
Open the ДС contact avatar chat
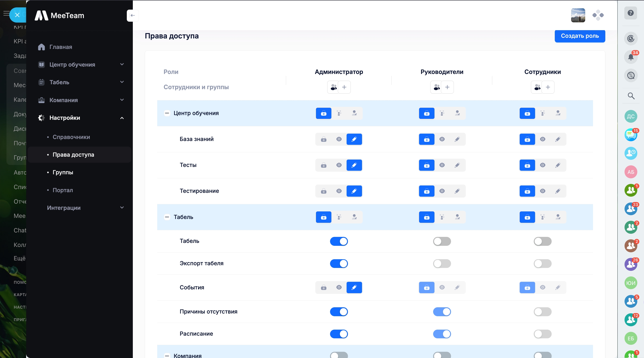point(631,116)
